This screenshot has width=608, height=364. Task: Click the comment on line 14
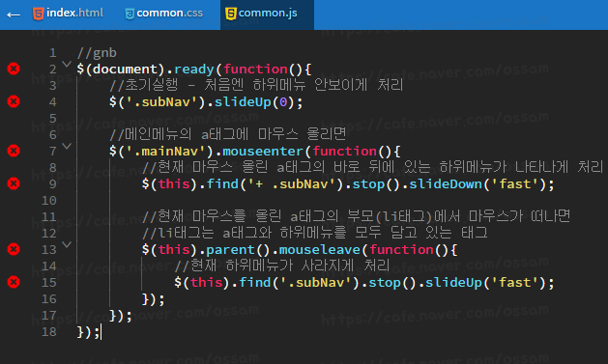click(282, 266)
